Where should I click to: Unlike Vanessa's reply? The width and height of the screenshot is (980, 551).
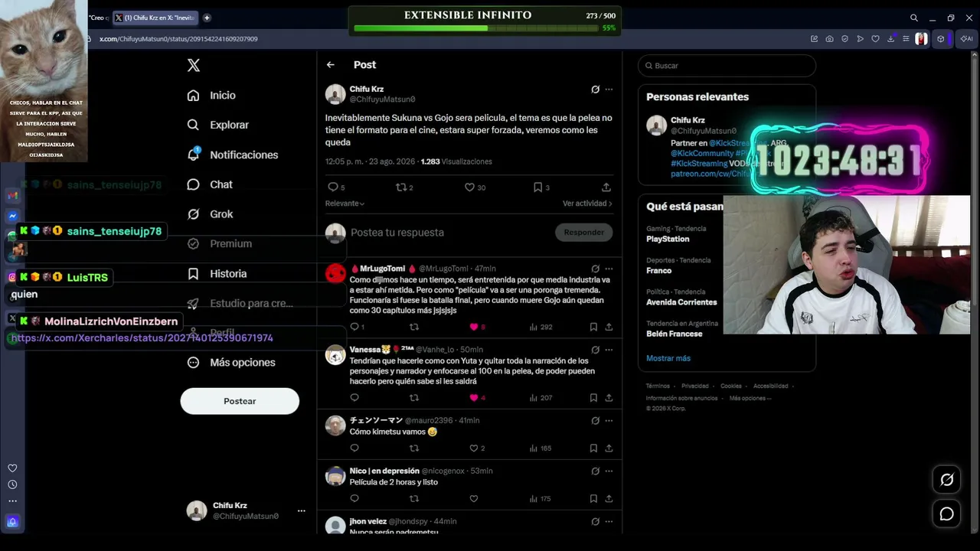[x=474, y=397]
